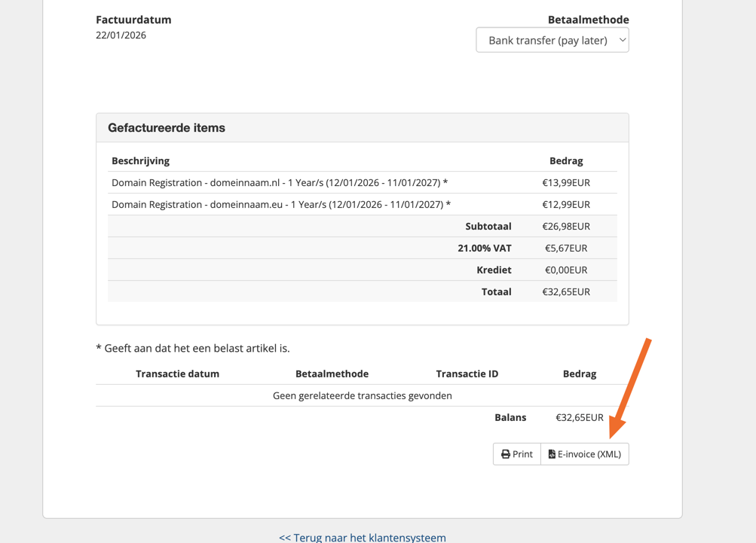Click the Transactie datum column header
This screenshot has width=756, height=543.
(177, 374)
